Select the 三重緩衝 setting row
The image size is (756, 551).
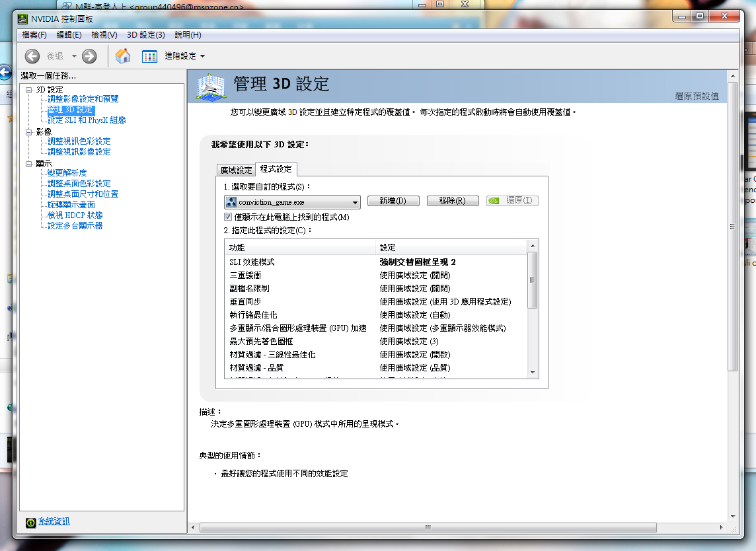click(376, 275)
